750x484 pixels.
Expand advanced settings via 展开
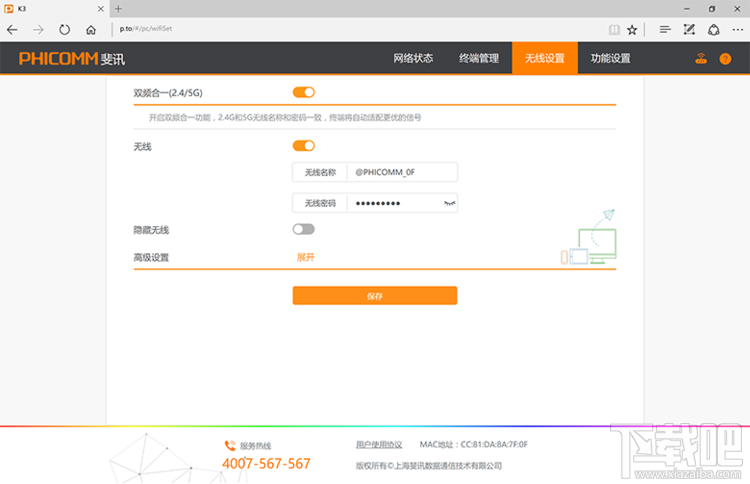pos(306,257)
